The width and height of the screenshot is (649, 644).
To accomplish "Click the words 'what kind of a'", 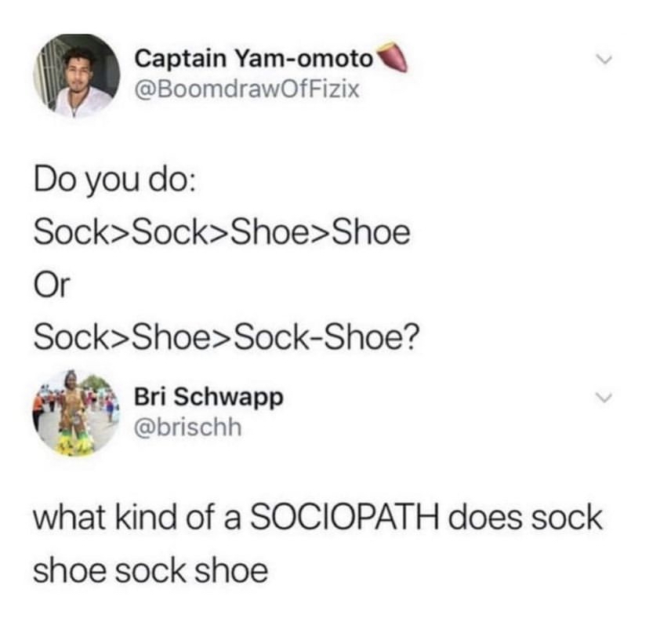I will (137, 518).
